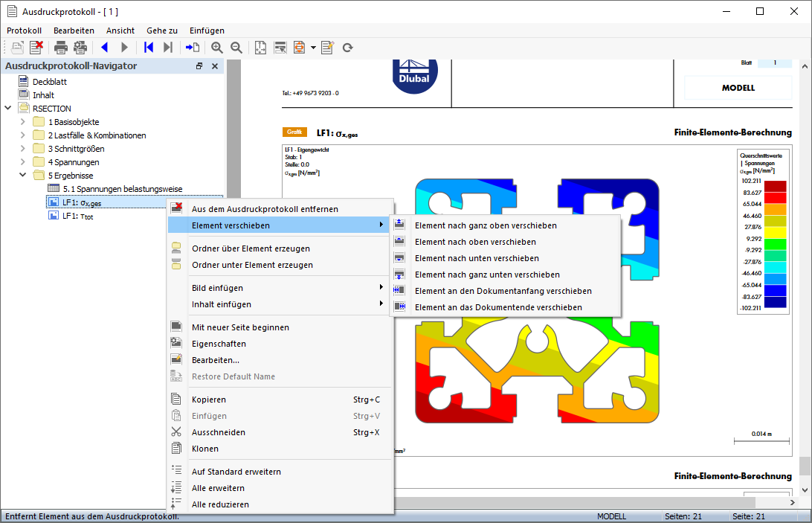
Task: Select Deckblatt in the navigator tree
Action: [x=50, y=82]
